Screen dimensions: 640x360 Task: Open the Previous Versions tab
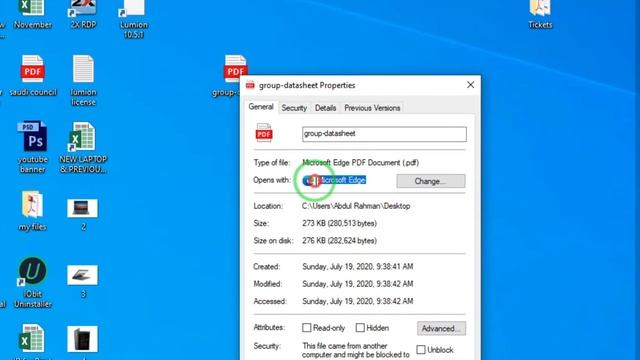pyautogui.click(x=372, y=108)
